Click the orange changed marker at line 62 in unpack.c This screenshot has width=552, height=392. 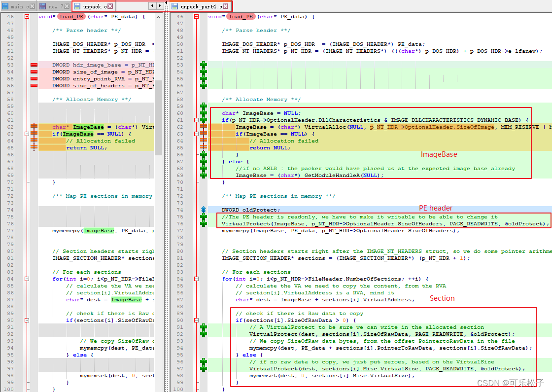click(x=34, y=127)
